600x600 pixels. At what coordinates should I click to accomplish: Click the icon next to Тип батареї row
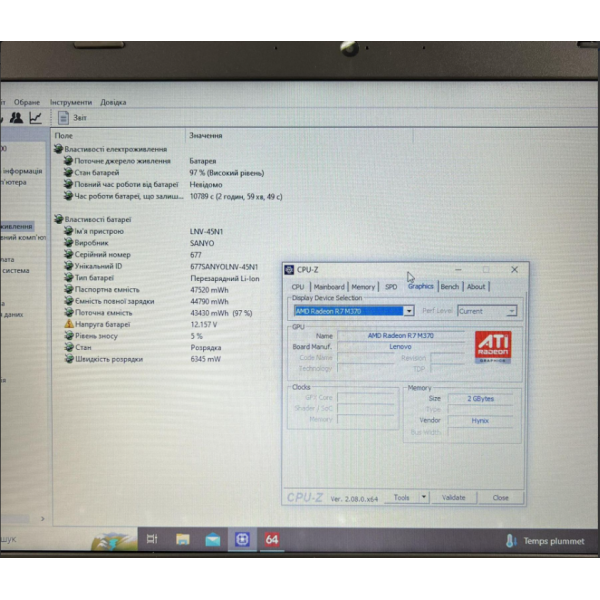pyautogui.click(x=69, y=277)
